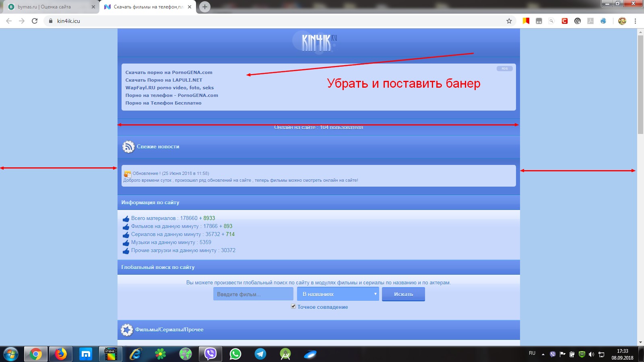
Task: Click the page's vertical scrollbar thumb
Action: click(x=640, y=84)
